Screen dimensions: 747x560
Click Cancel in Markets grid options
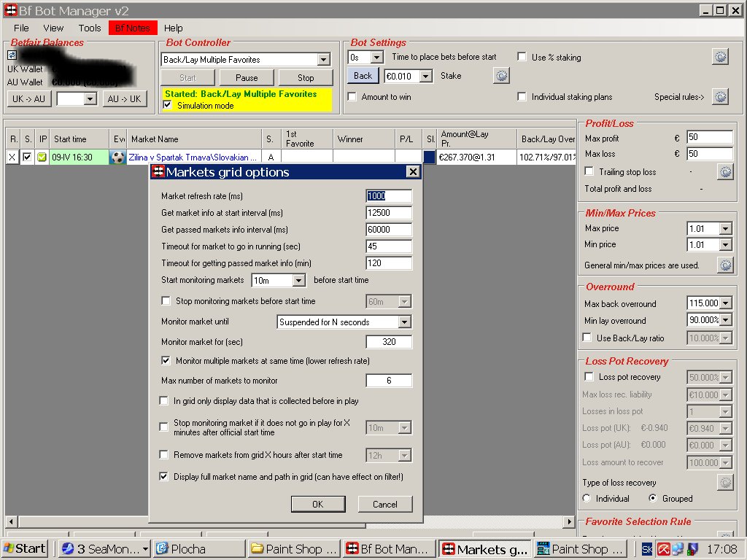pos(385,504)
